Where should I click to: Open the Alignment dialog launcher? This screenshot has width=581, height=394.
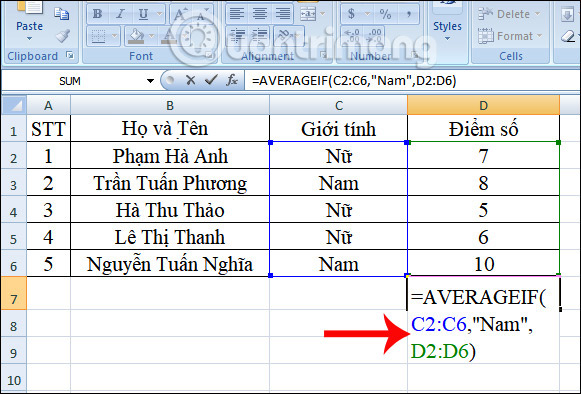coord(323,56)
